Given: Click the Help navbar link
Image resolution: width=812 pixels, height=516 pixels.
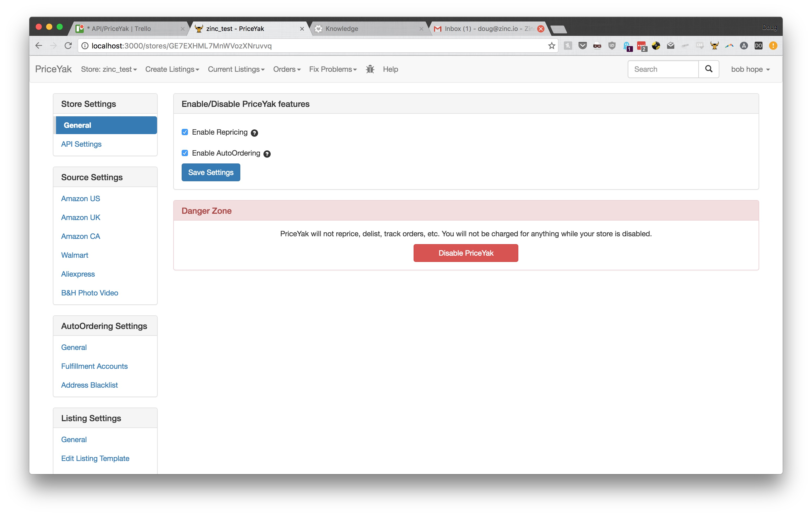Looking at the screenshot, I should tap(391, 69).
